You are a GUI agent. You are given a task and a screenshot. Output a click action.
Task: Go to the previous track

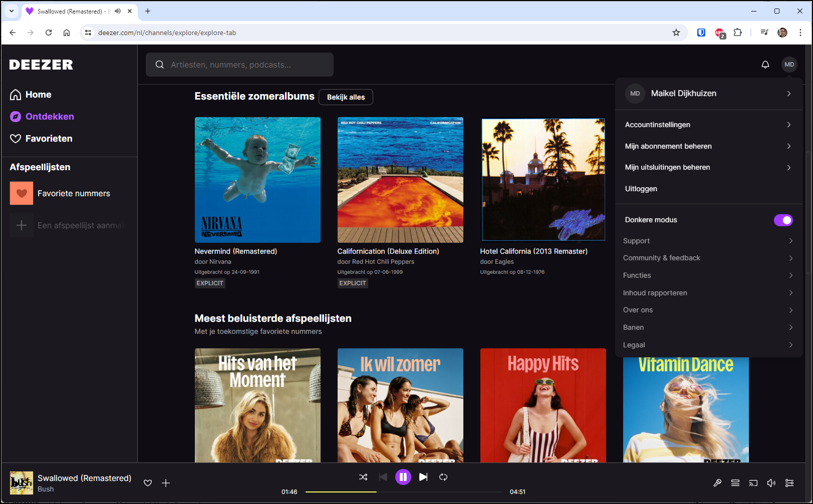pyautogui.click(x=383, y=477)
